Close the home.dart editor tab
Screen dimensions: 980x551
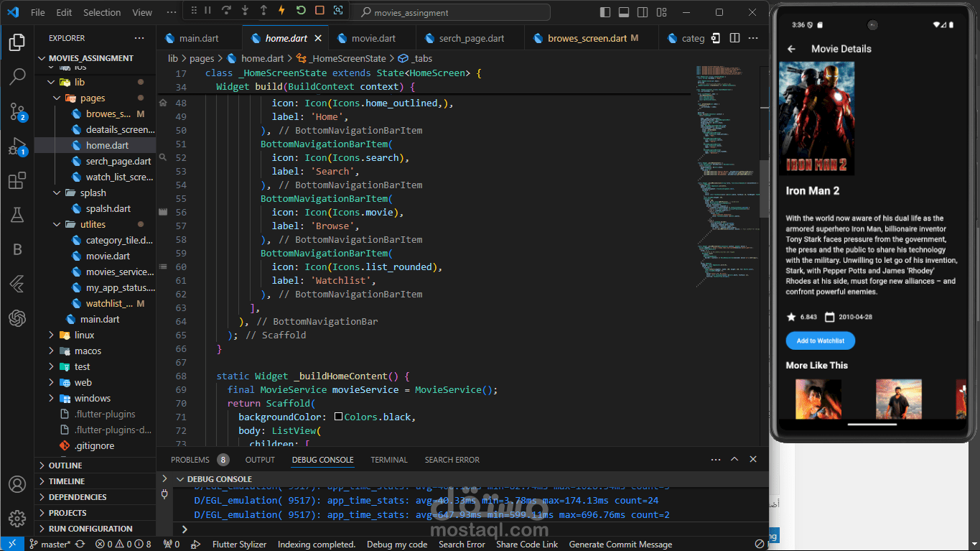coord(318,38)
